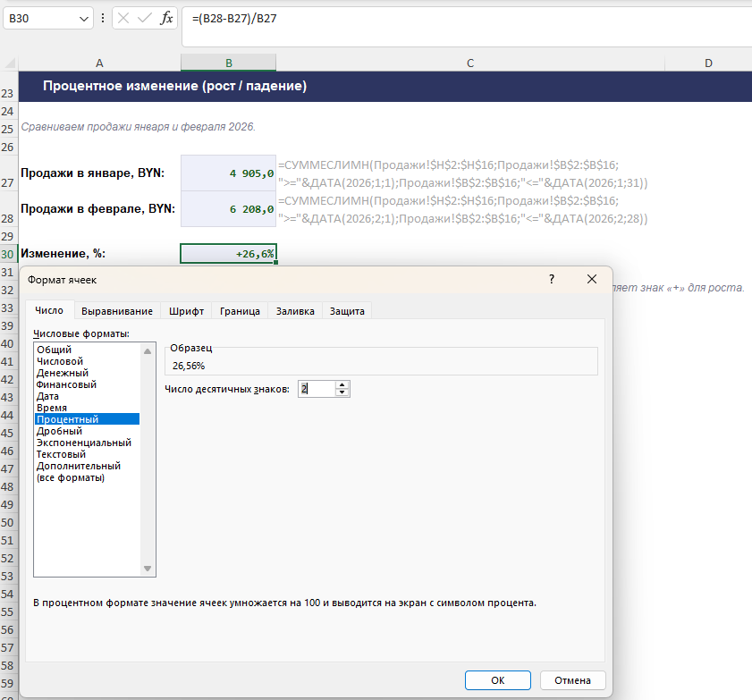Increase decimal places with up arrow
This screenshot has height=700, width=752.
coord(342,385)
